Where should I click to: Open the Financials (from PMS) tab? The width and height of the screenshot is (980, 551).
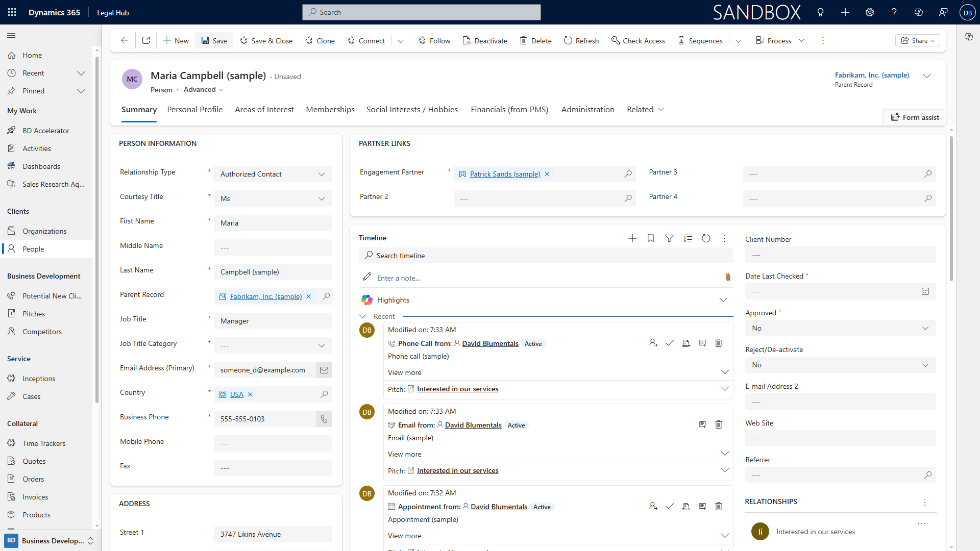click(509, 110)
